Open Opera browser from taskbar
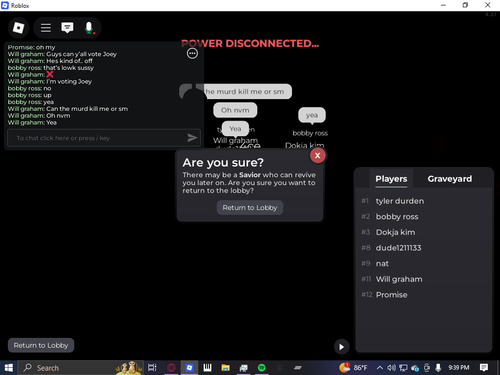Viewport: 500px width, 375px height. tap(171, 368)
